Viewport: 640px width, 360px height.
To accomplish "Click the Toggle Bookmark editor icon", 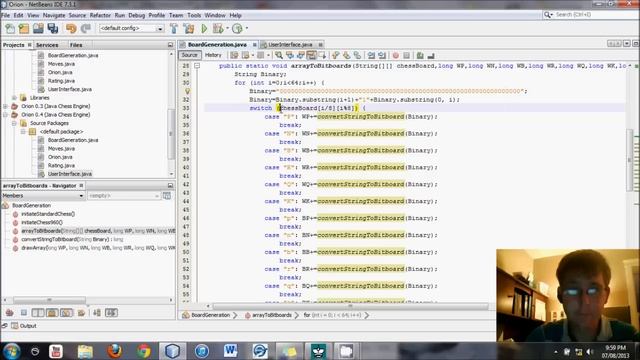I will tap(357, 55).
